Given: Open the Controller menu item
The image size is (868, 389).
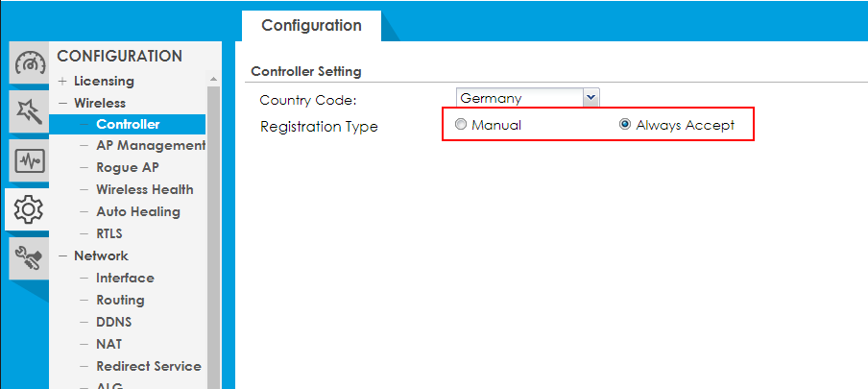Looking at the screenshot, I should point(128,124).
